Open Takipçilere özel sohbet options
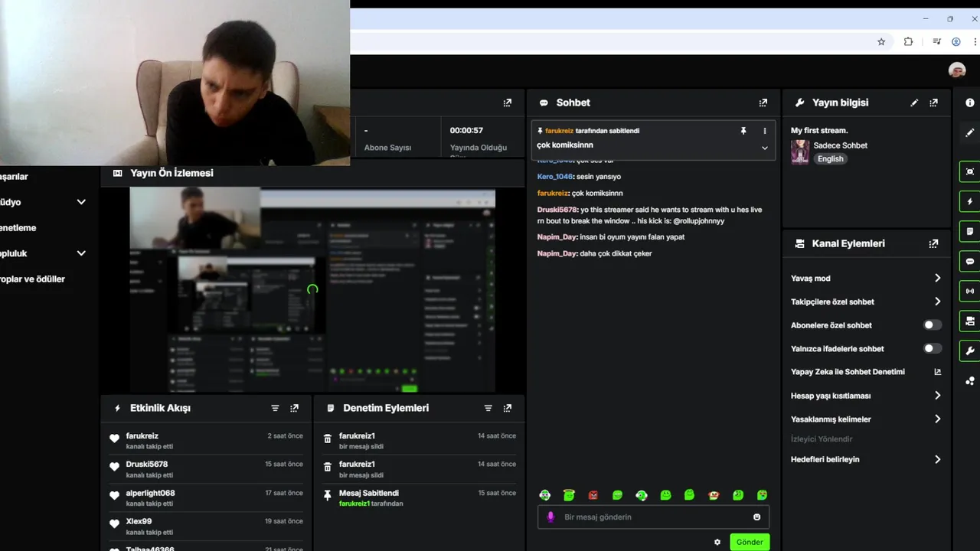 pyautogui.click(x=866, y=302)
